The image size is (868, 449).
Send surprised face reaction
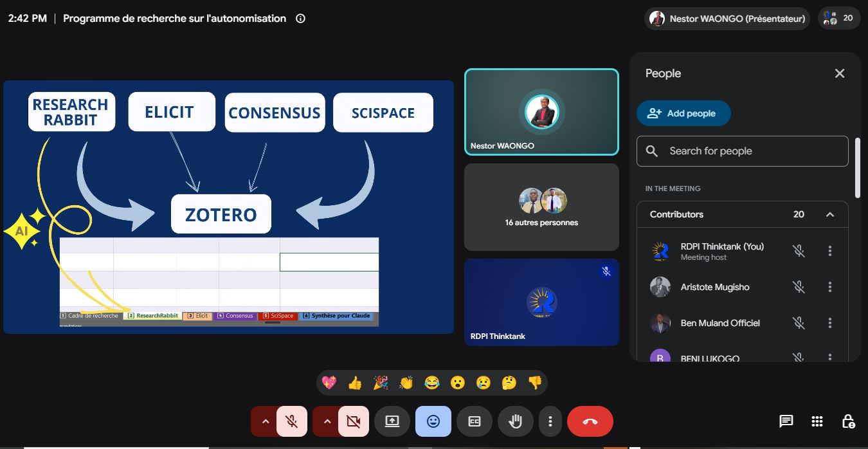click(458, 383)
